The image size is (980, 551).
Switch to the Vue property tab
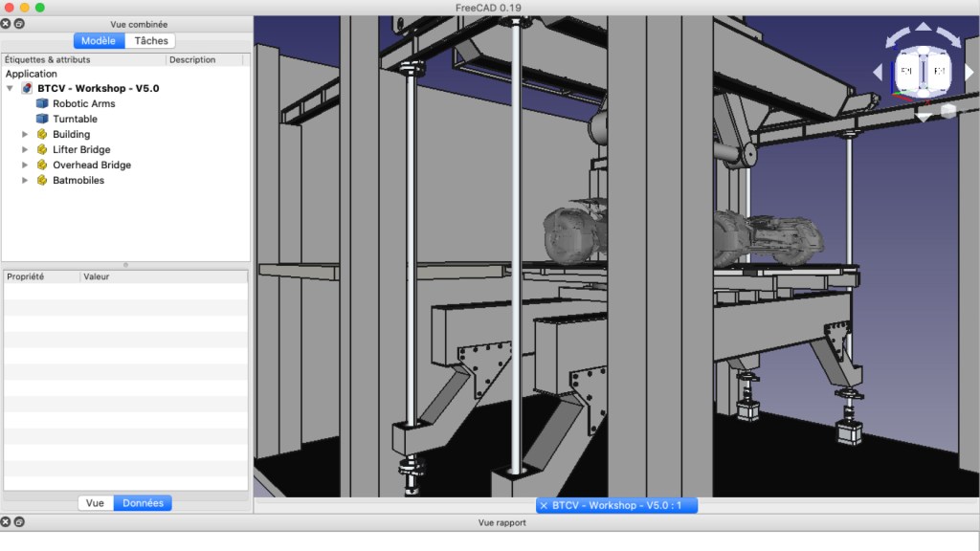pyautogui.click(x=95, y=502)
